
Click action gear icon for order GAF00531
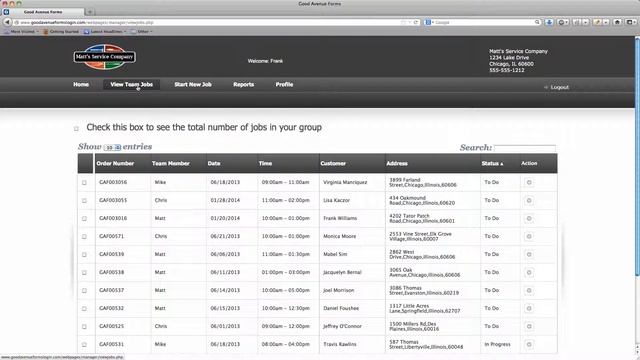pyautogui.click(x=529, y=344)
